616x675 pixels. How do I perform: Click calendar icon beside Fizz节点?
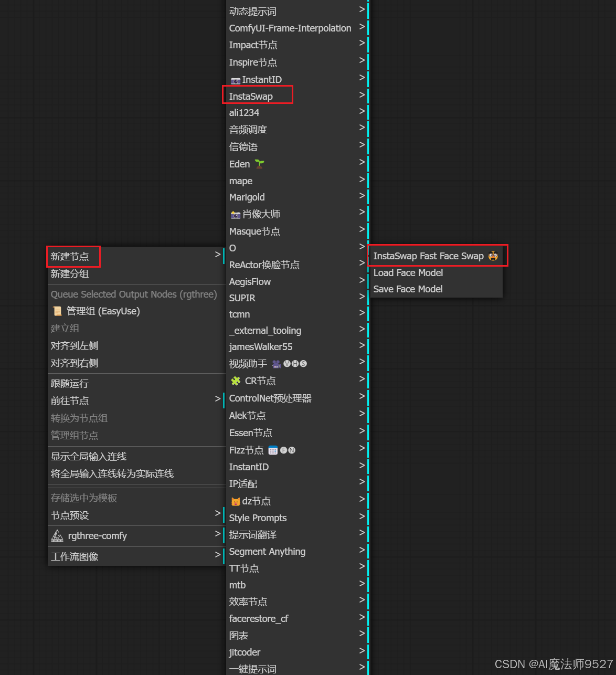tap(273, 450)
